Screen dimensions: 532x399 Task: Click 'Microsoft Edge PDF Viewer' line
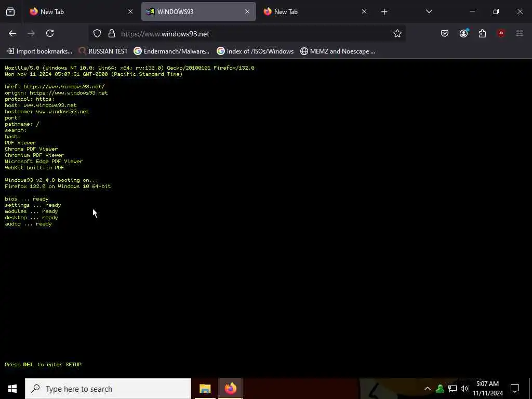tap(44, 162)
